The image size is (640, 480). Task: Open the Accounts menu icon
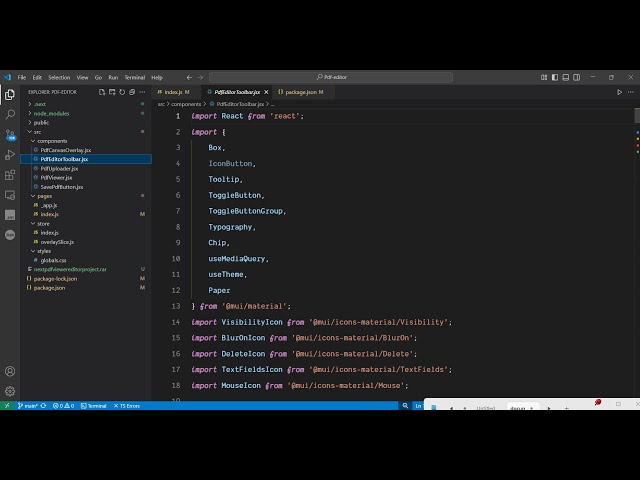[10, 371]
